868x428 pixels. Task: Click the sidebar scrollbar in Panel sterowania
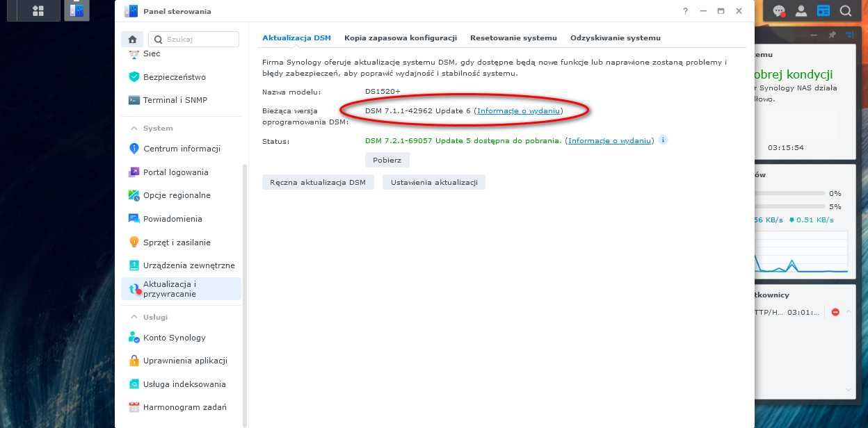point(244,295)
